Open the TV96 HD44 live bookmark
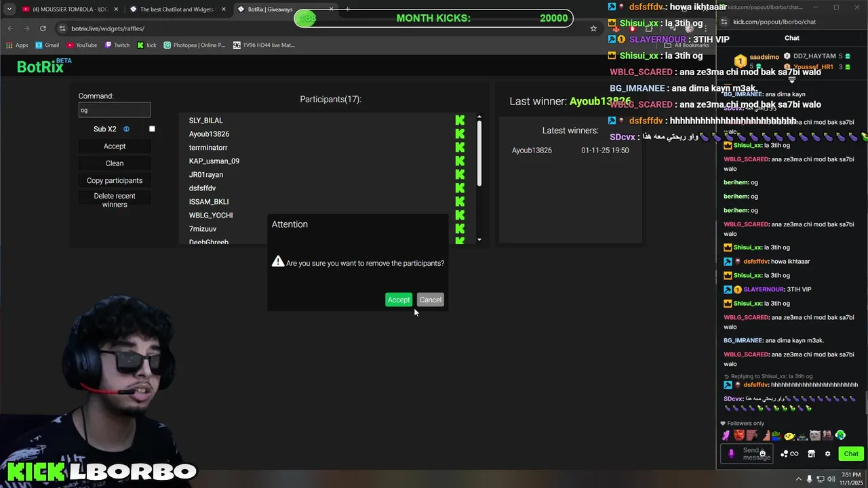This screenshot has height=488, width=868. click(264, 45)
